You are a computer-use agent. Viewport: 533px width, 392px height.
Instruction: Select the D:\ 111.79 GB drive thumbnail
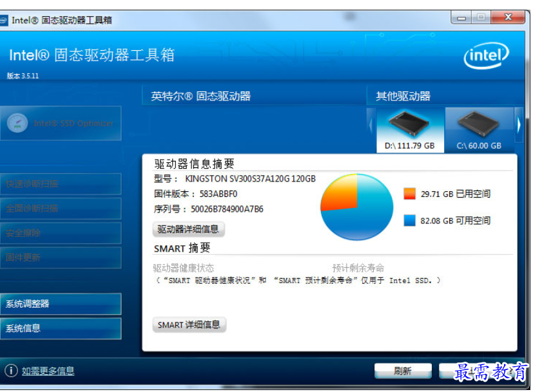(410, 130)
